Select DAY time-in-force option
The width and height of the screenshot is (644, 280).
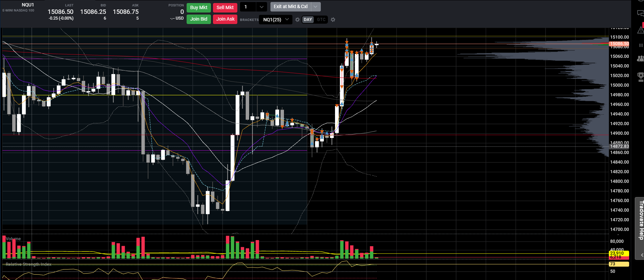coord(308,20)
